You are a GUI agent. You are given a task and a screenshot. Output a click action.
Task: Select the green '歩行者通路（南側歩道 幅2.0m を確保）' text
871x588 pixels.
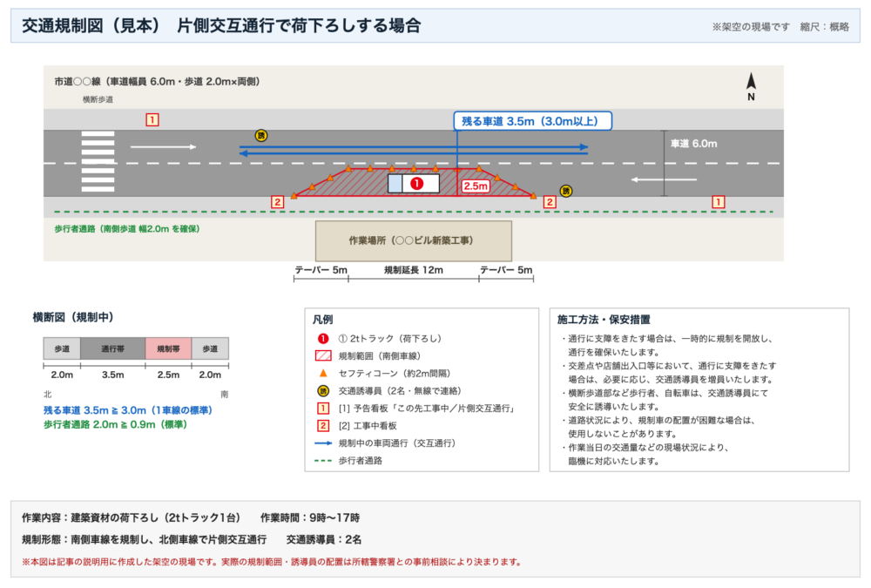tap(127, 228)
